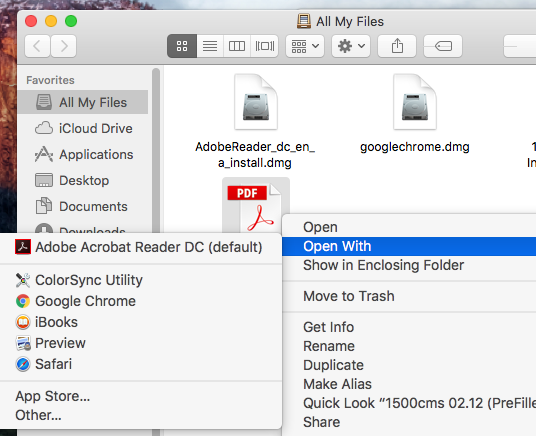
Task: Select All My Files in sidebar
Action: pos(83,102)
